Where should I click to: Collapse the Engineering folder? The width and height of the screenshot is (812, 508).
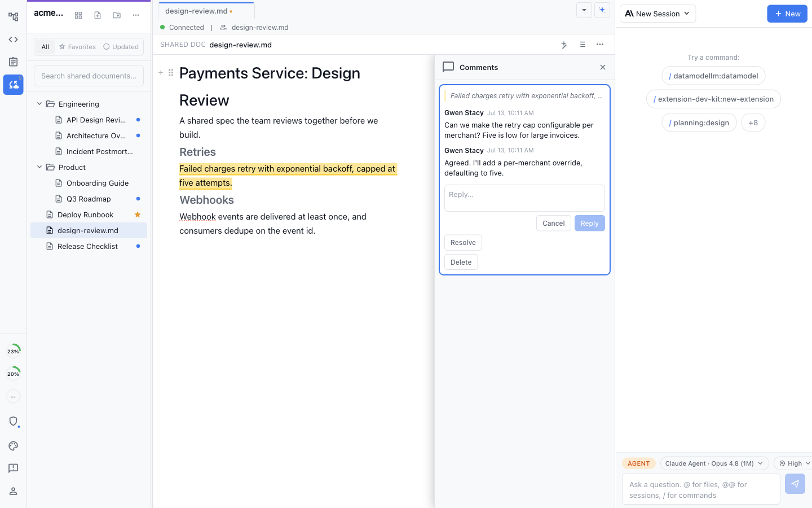(39, 104)
